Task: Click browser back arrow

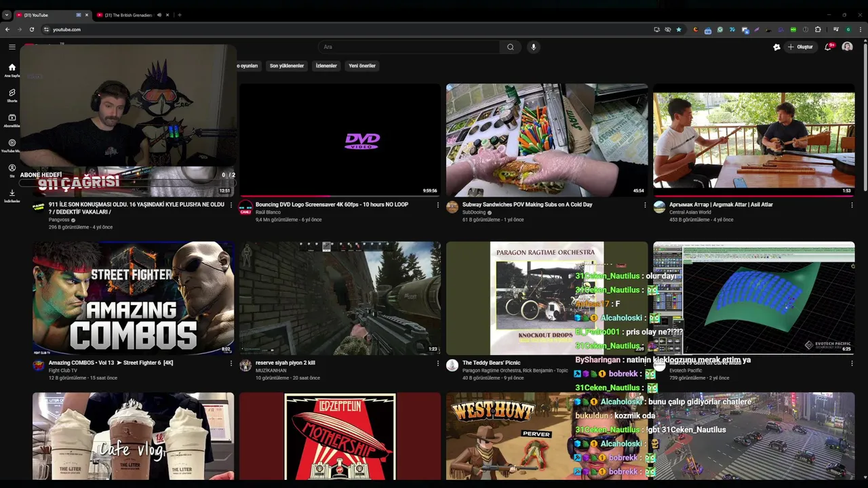Action: coord(7,29)
